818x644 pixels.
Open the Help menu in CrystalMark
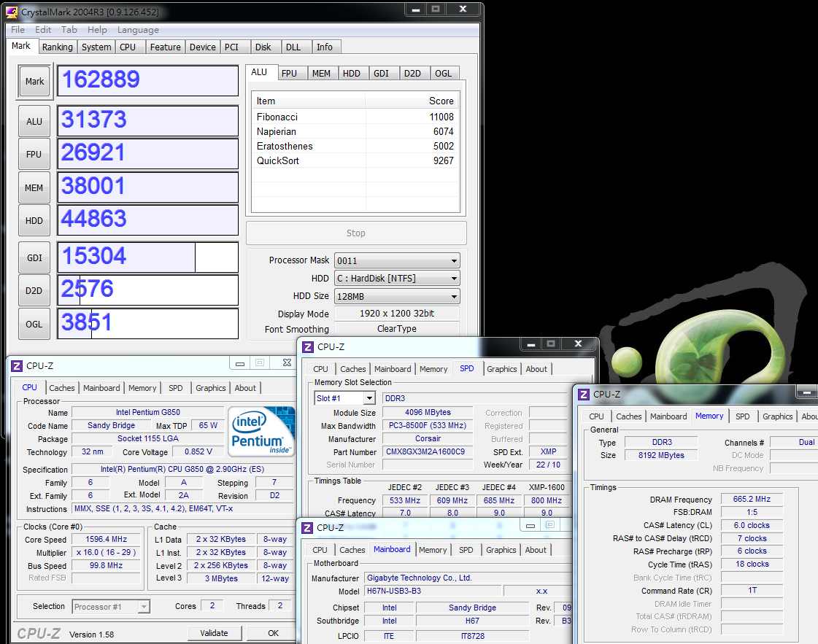point(97,30)
